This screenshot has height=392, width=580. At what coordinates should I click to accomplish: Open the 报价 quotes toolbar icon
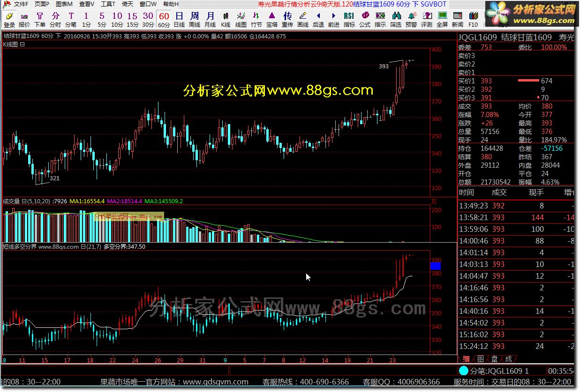coord(24,20)
